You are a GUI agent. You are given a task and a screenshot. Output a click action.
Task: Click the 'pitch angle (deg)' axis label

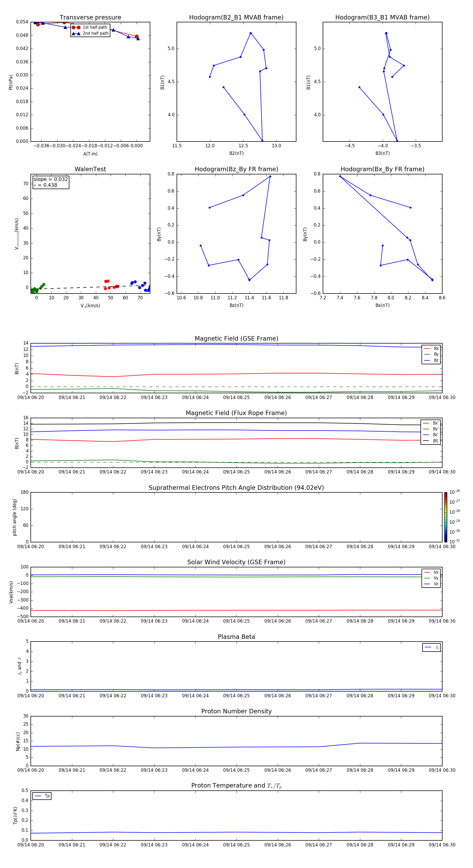point(14,517)
